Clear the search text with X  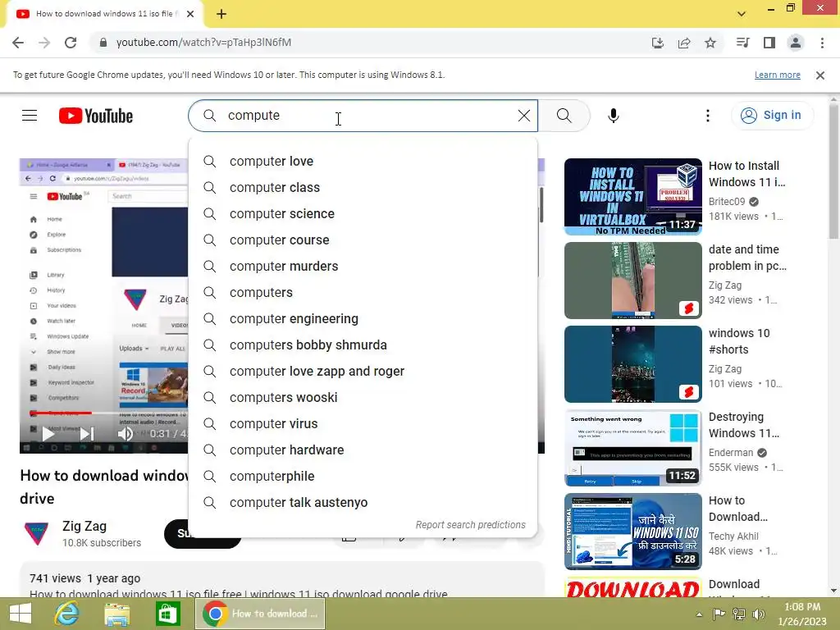tap(524, 115)
